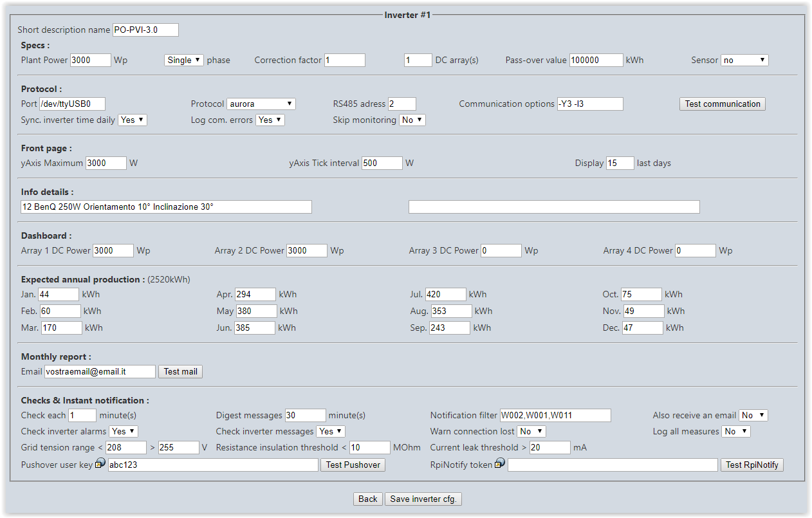Open Warn connection lost dropdown

point(531,431)
